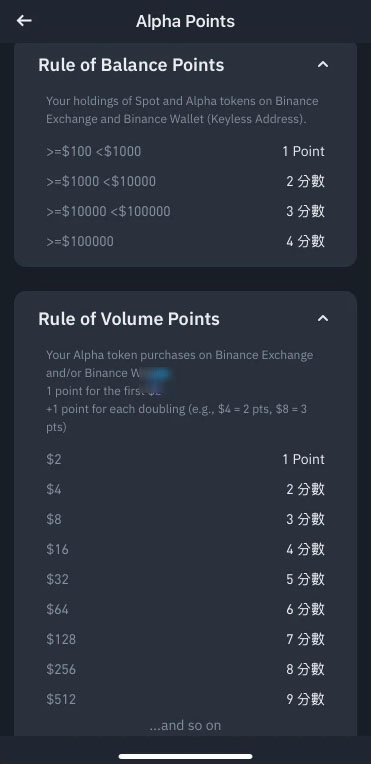Tap the $64 volume row
Image resolution: width=371 pixels, height=764 pixels.
(x=185, y=610)
